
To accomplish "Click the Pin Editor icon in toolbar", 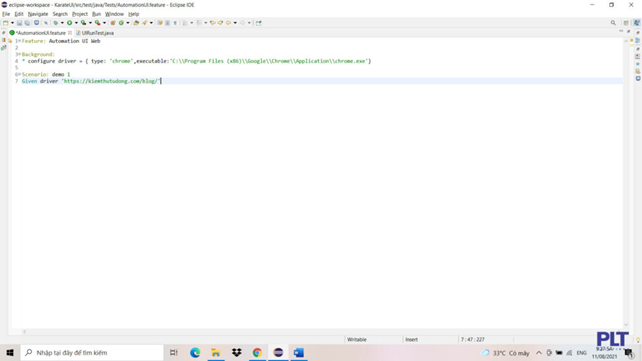I will point(258,23).
